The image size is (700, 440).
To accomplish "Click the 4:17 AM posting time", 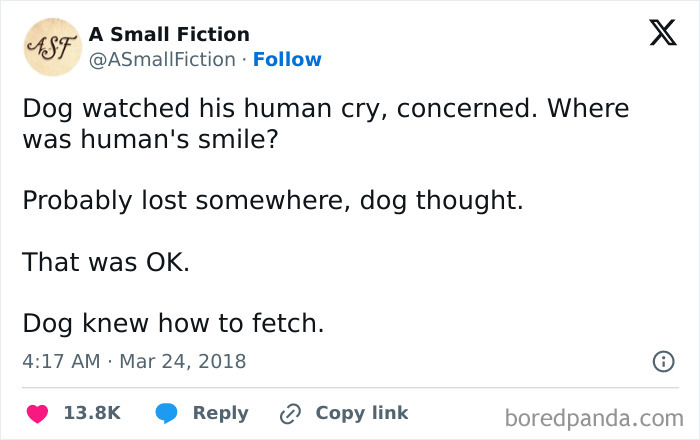I will (x=60, y=361).
